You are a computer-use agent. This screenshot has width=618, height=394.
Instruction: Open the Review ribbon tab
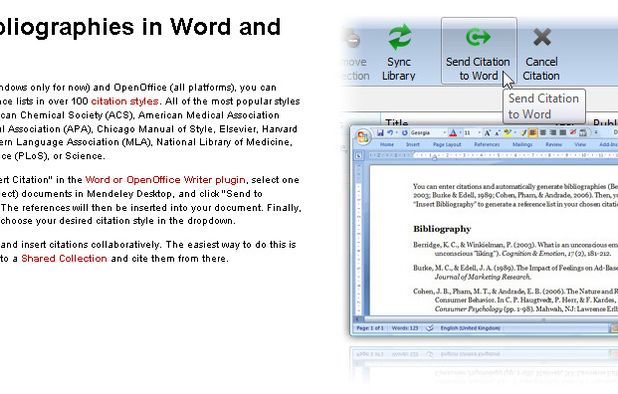coord(553,145)
